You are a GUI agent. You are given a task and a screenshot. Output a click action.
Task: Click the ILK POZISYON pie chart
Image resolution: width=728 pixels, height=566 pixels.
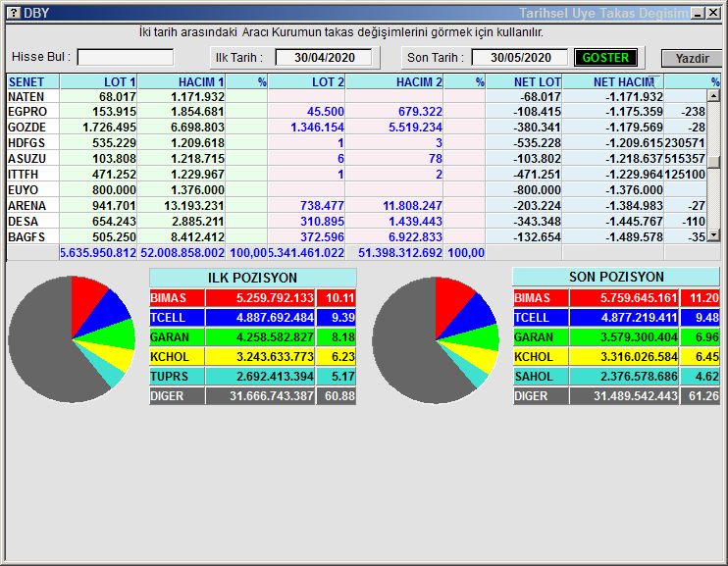(72, 339)
